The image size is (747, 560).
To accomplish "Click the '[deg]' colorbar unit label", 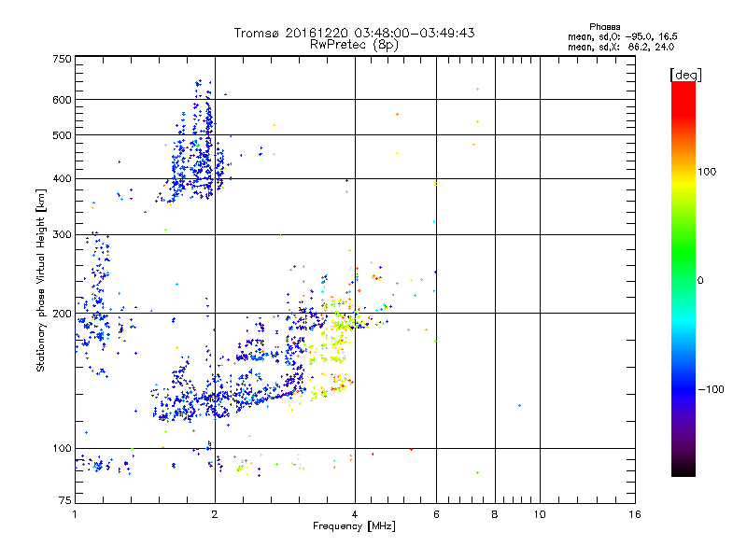I will [685, 75].
